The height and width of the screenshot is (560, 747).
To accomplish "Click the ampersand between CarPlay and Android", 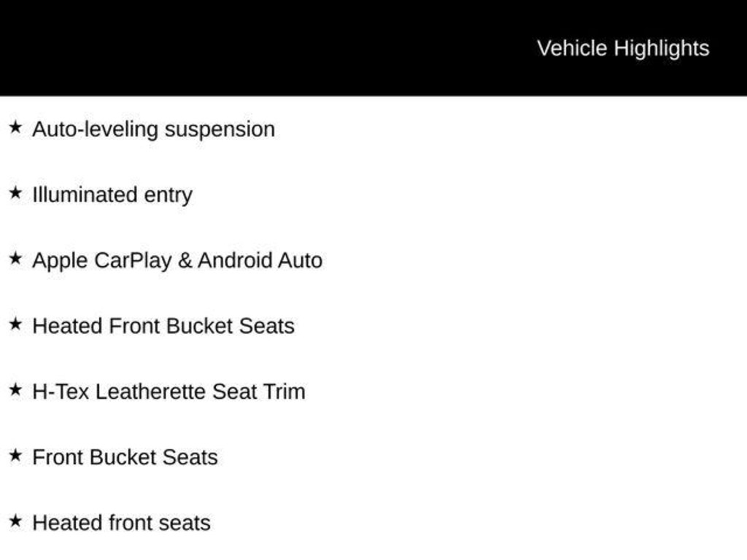I will (185, 261).
